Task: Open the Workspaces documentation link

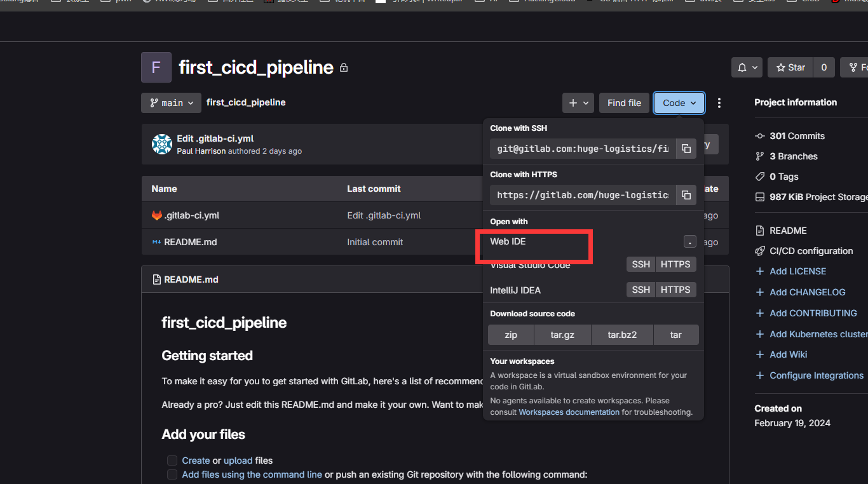Action: pyautogui.click(x=569, y=412)
